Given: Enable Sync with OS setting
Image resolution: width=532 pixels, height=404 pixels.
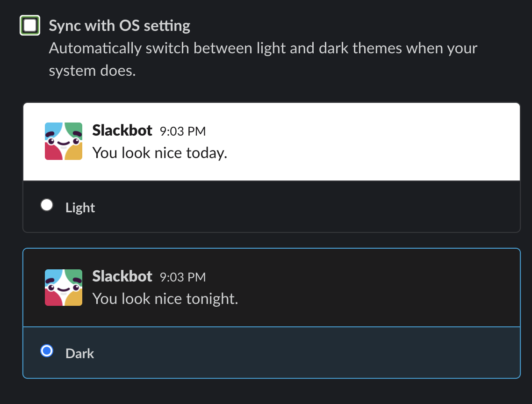Looking at the screenshot, I should point(29,25).
